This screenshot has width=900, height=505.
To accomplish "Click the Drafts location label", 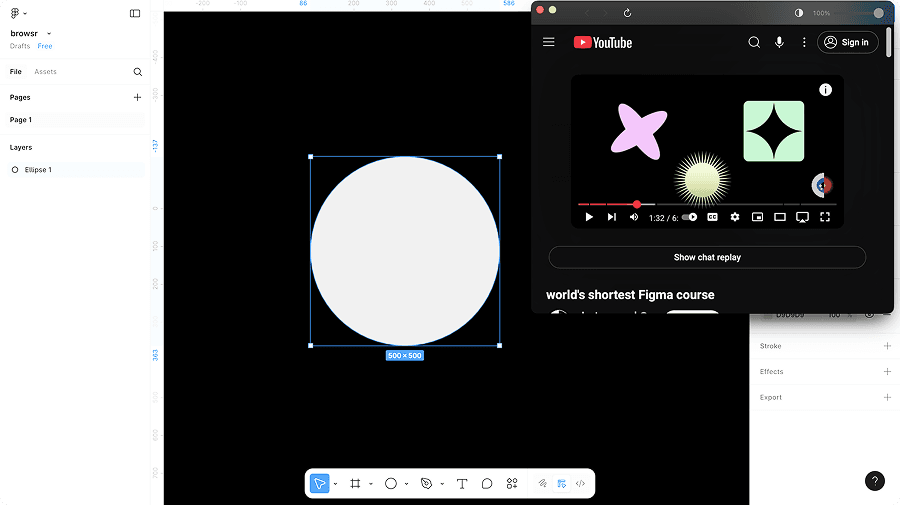I will coord(20,46).
